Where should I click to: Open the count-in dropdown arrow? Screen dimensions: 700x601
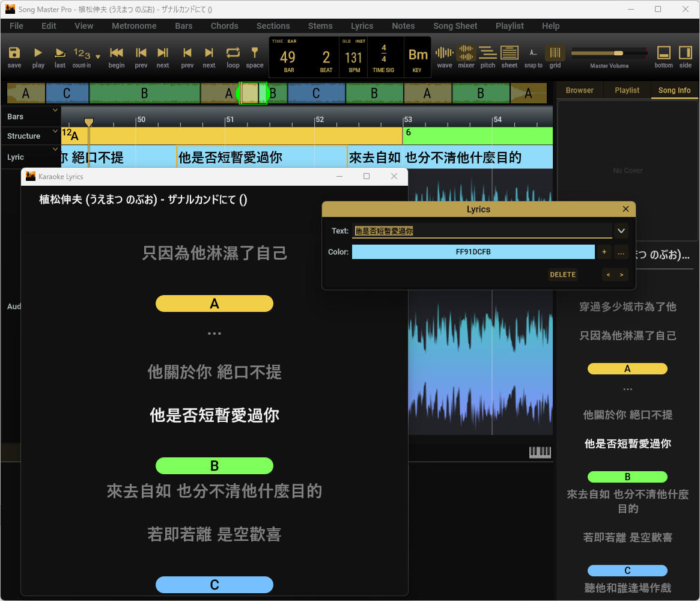tap(98, 56)
